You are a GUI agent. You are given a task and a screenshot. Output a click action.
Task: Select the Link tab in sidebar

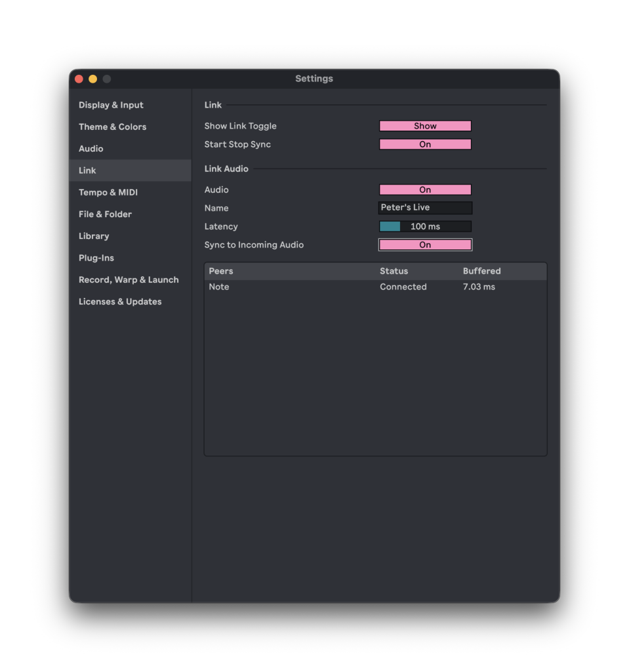tap(87, 171)
